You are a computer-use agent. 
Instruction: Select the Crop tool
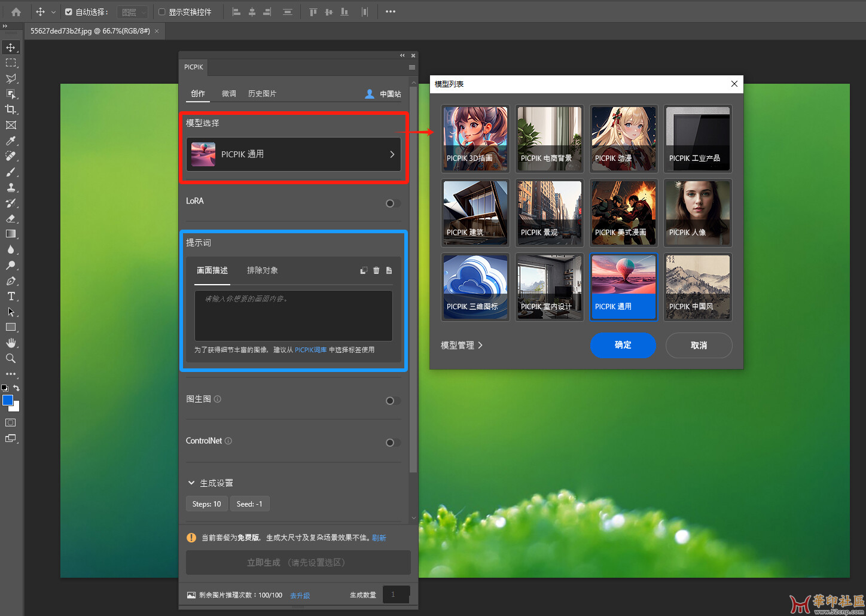coord(11,109)
